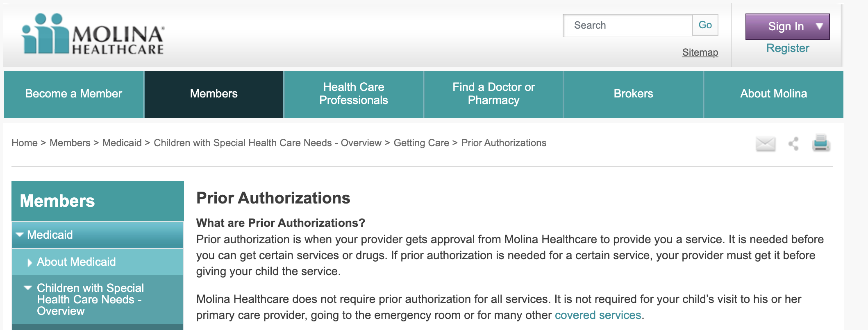Open the Become a Member tab

[74, 94]
